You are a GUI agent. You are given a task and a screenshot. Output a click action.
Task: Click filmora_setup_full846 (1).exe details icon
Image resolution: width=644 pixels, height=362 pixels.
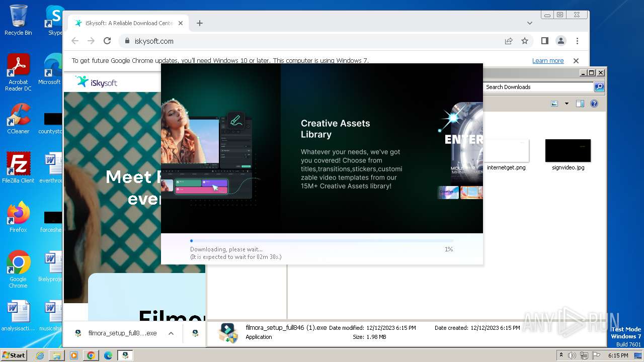(228, 333)
